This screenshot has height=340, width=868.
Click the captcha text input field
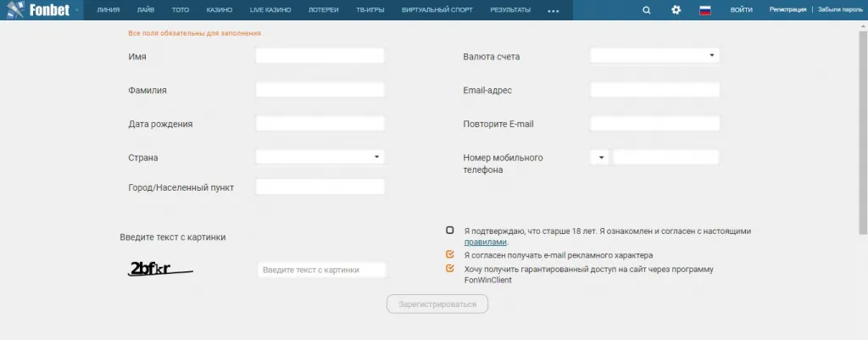[x=322, y=270]
